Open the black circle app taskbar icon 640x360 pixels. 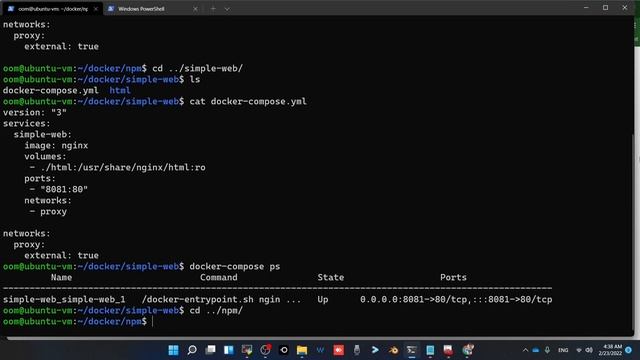[284, 350]
